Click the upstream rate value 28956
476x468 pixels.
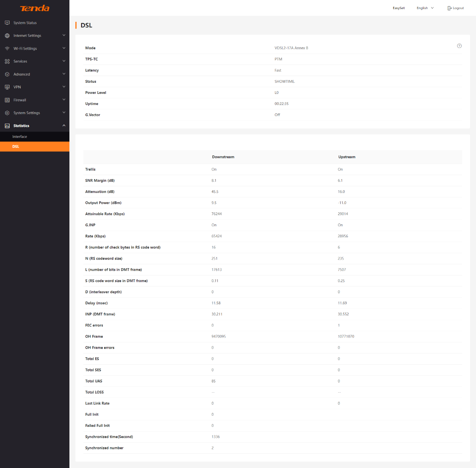(x=343, y=236)
